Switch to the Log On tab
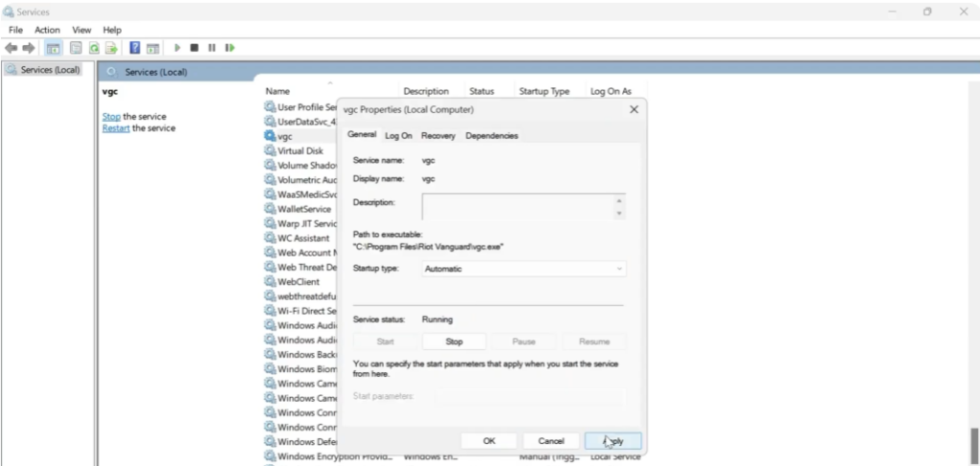This screenshot has height=466, width=980. click(x=398, y=136)
